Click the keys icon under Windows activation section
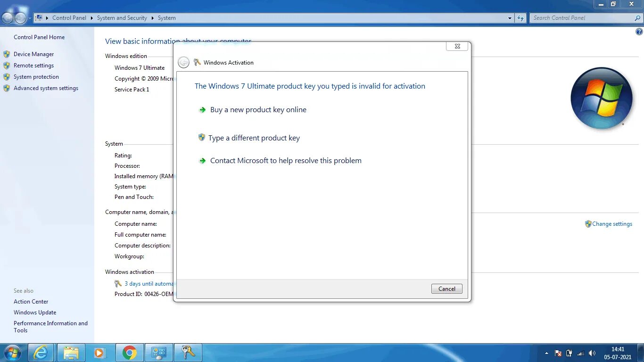 tap(118, 284)
